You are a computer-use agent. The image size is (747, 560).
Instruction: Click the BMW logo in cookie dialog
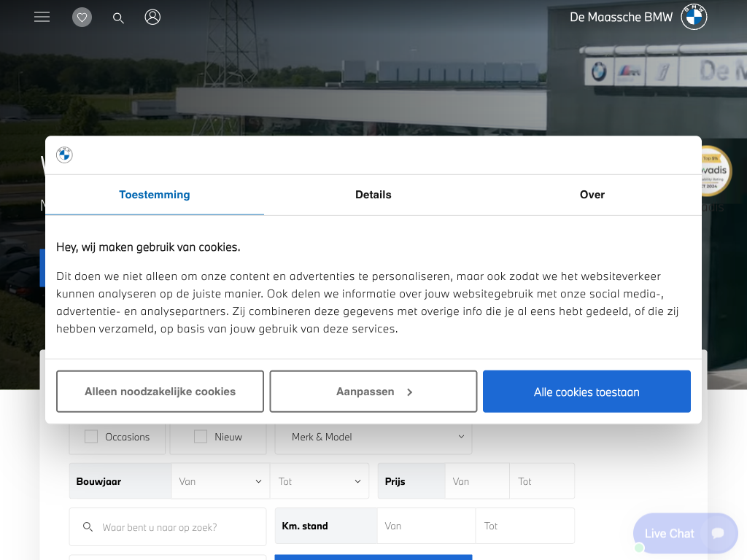[64, 155]
